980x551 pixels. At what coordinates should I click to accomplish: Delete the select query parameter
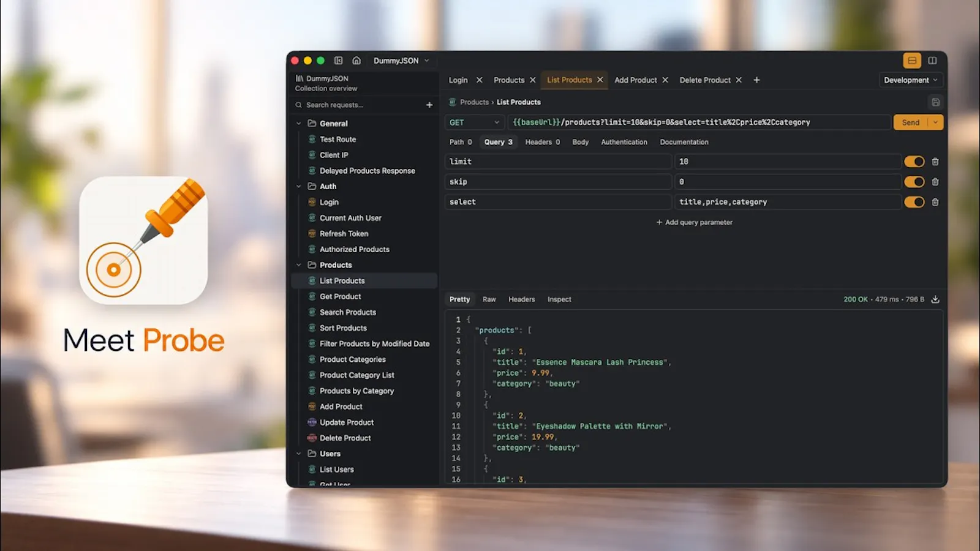pyautogui.click(x=935, y=202)
